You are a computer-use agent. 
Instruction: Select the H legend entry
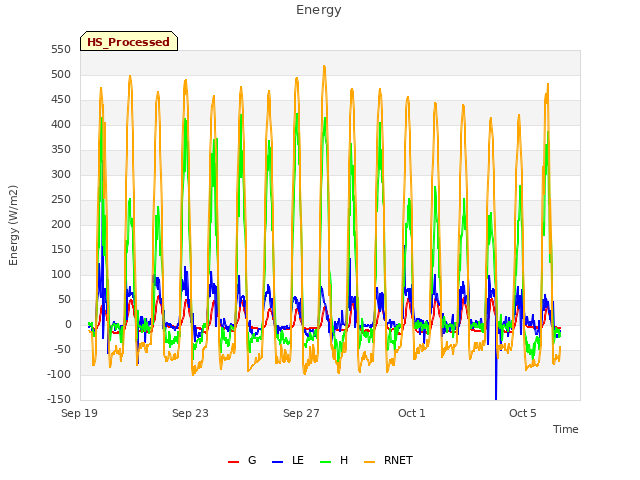click(334, 460)
